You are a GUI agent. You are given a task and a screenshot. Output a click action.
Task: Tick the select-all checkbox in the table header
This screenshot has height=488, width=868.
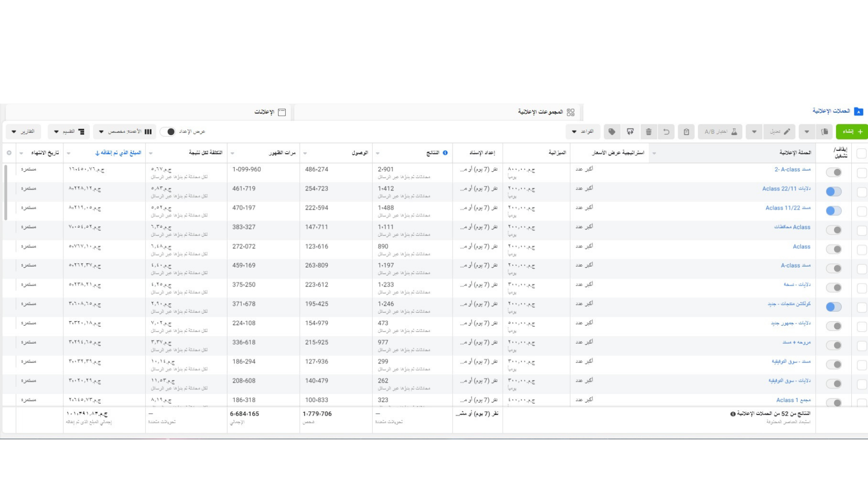(861, 153)
